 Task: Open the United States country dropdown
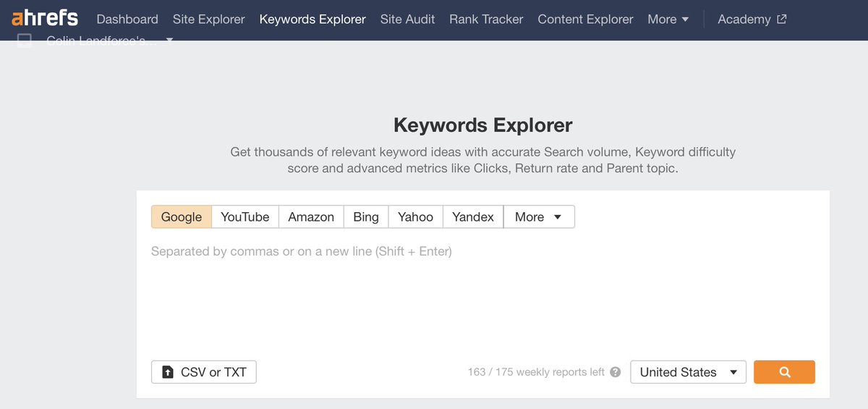688,372
